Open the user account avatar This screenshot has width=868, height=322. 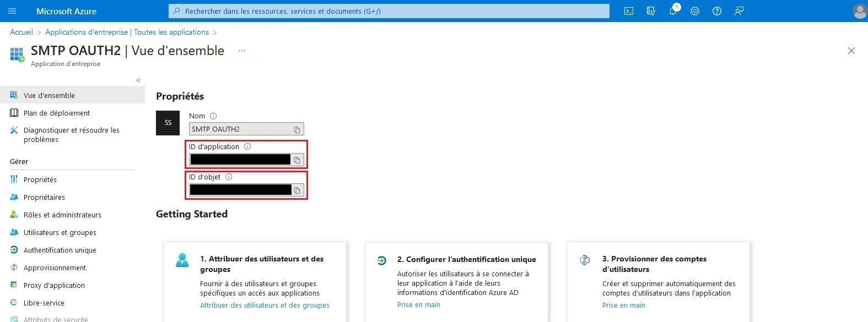pyautogui.click(x=859, y=11)
